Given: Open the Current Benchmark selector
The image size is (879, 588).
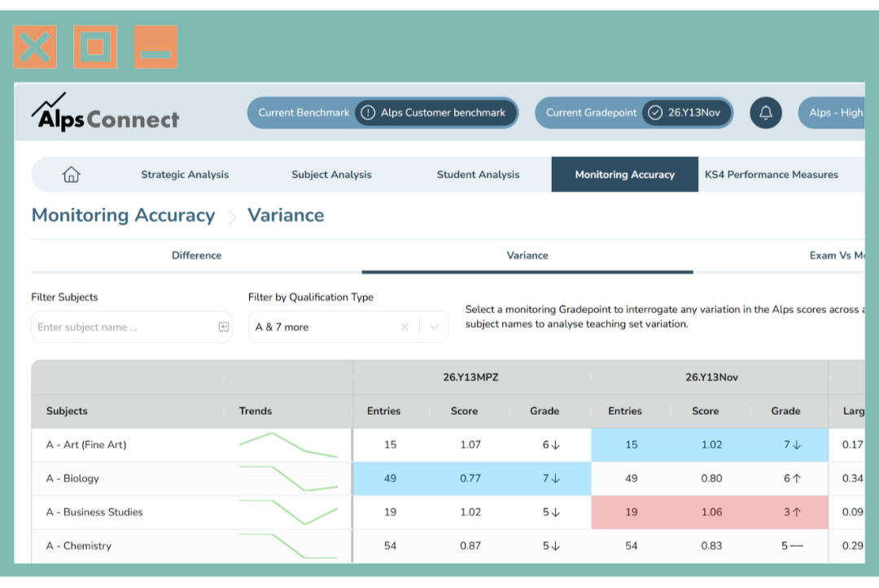Looking at the screenshot, I should 383,113.
